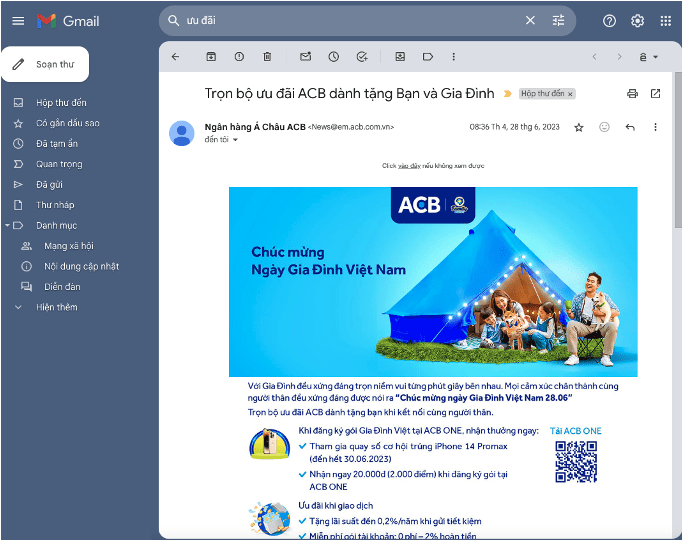Open the Labels icon in toolbar
682x541 pixels.
tap(428, 57)
